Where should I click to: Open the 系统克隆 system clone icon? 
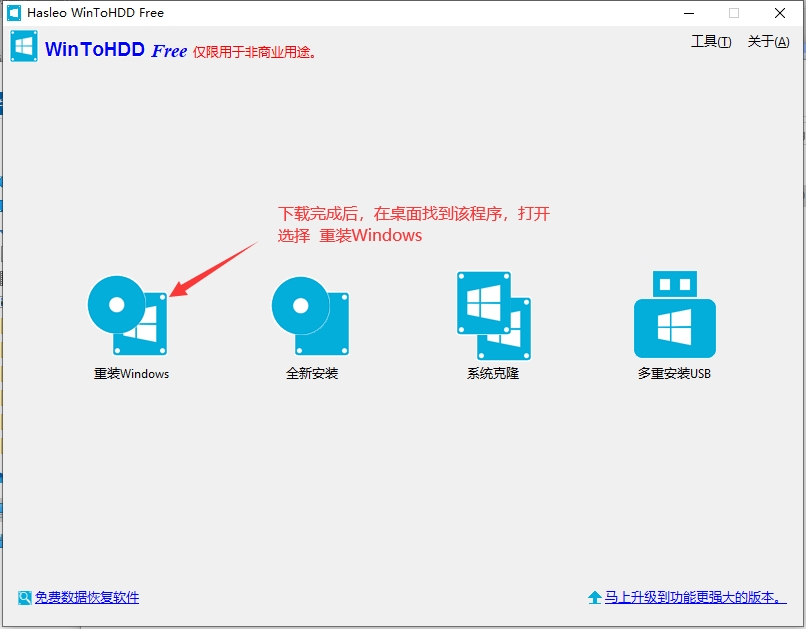pos(493,315)
